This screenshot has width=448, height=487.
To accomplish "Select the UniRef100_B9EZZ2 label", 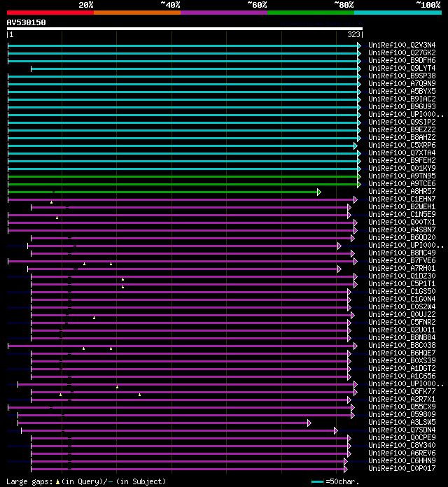I will coord(402,130).
